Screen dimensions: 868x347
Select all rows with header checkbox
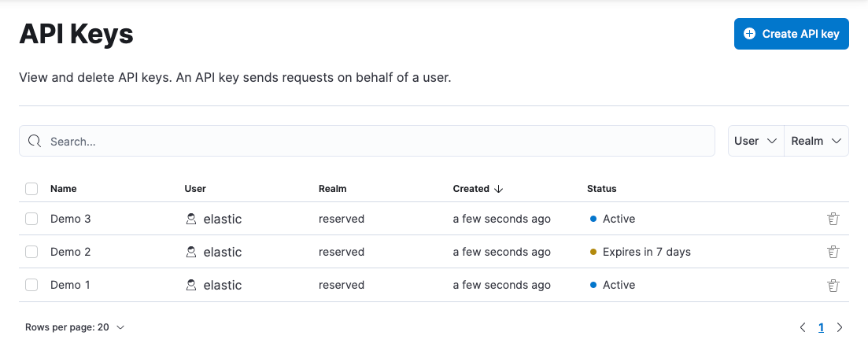tap(31, 189)
